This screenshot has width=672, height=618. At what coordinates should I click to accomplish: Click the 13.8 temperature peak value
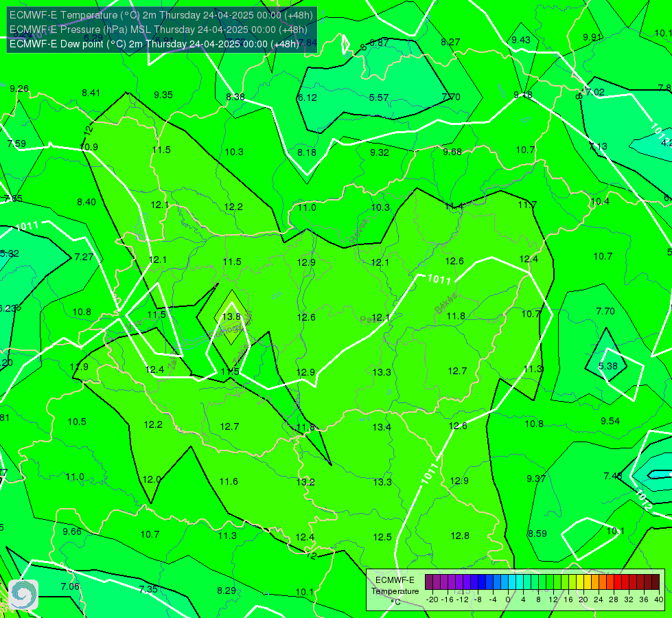coord(231,317)
